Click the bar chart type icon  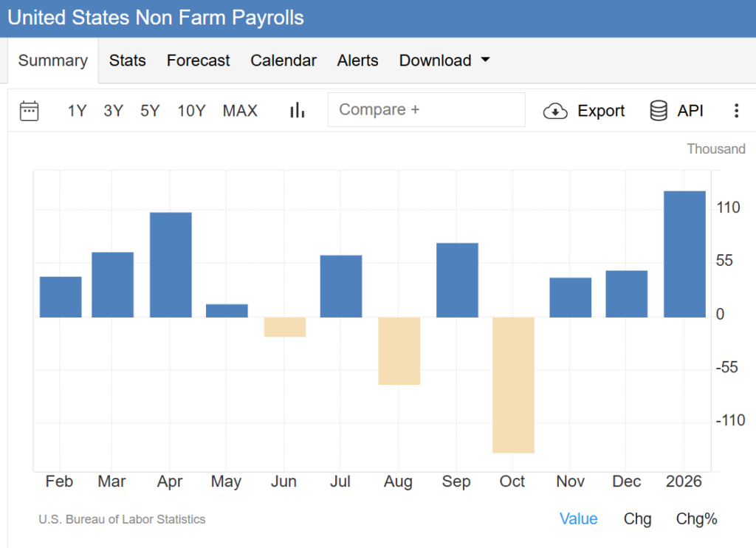pyautogui.click(x=298, y=111)
